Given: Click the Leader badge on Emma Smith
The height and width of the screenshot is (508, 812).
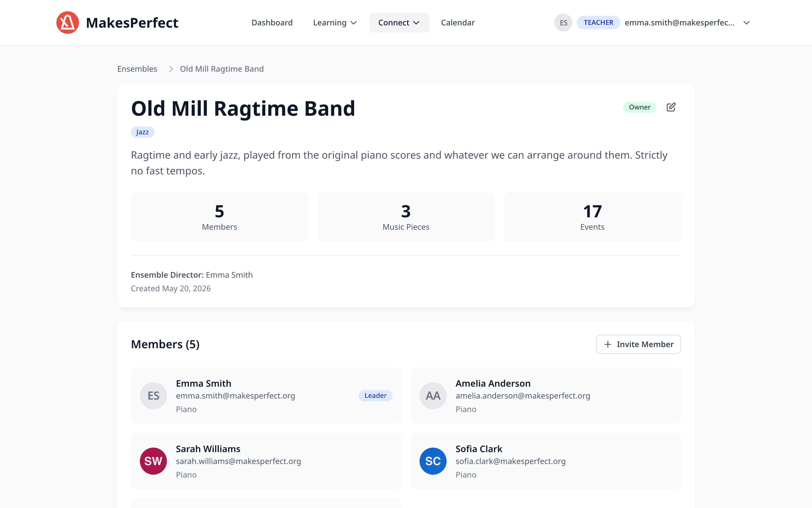Looking at the screenshot, I should (x=376, y=396).
